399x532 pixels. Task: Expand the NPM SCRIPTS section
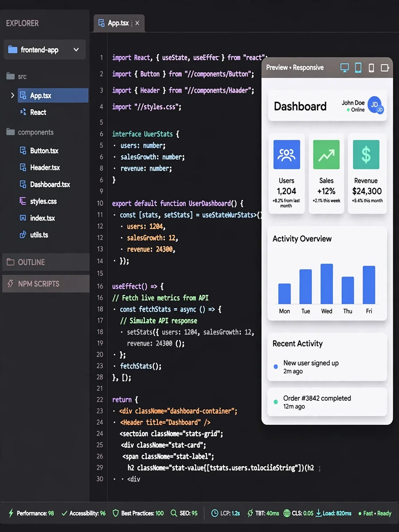pos(46,284)
